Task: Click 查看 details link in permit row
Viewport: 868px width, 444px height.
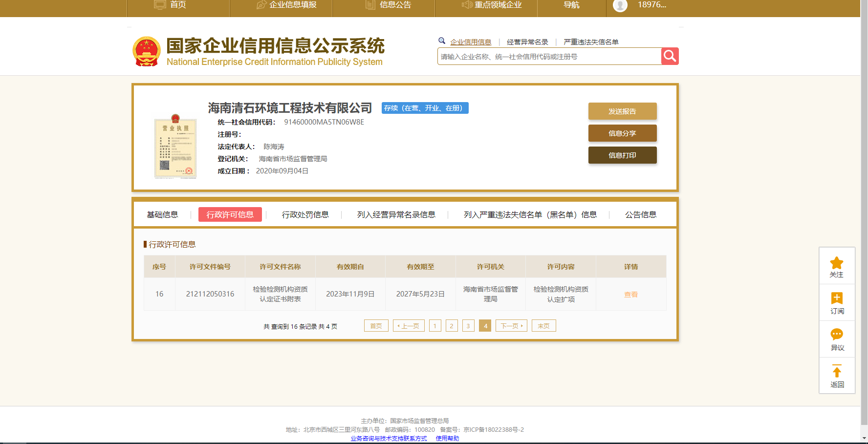Action: click(x=630, y=295)
